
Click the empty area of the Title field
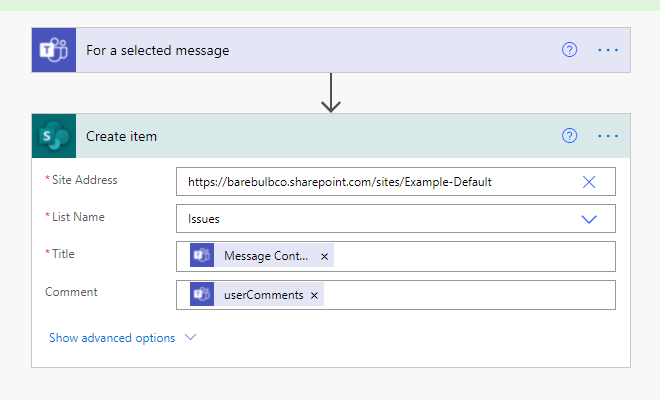click(470, 257)
